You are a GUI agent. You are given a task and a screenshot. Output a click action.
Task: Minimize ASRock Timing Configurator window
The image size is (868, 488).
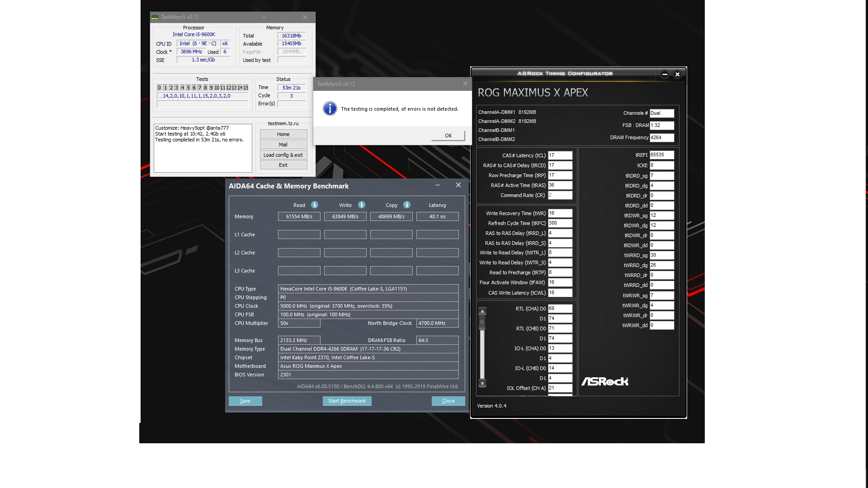click(x=665, y=75)
